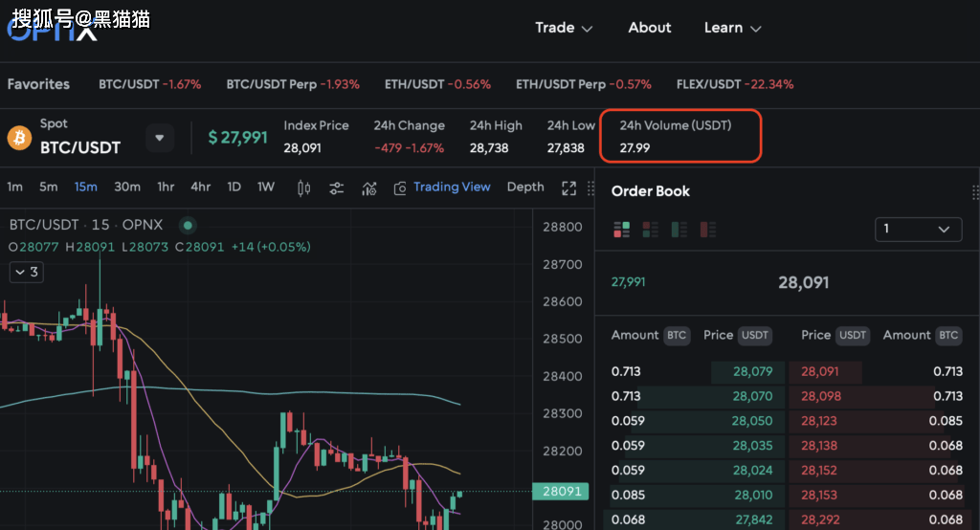This screenshot has height=530, width=980.
Task: Select bids-only green order book layout
Action: click(679, 230)
